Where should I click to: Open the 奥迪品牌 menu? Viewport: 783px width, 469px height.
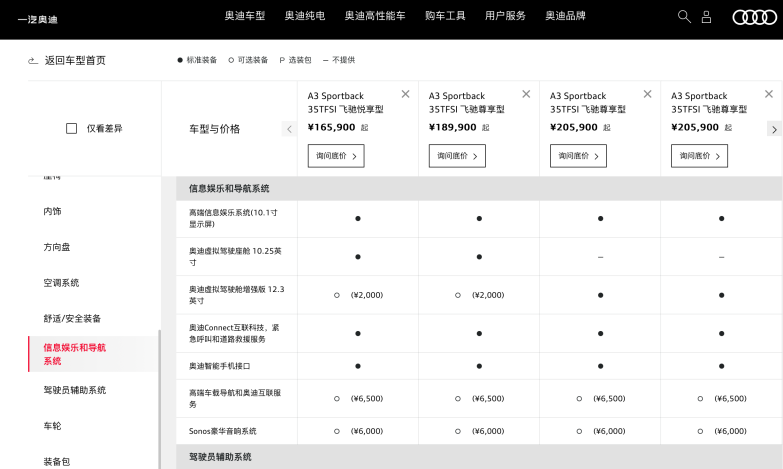(565, 16)
